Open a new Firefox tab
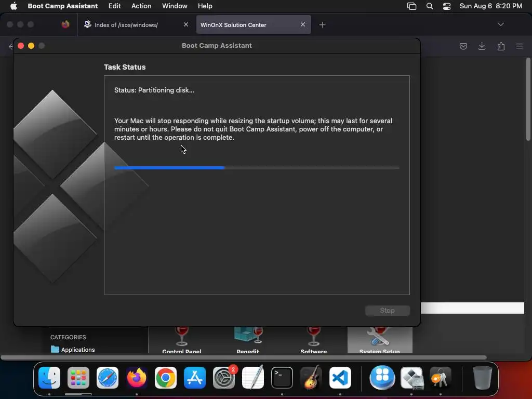This screenshot has height=399, width=532. tap(322, 25)
